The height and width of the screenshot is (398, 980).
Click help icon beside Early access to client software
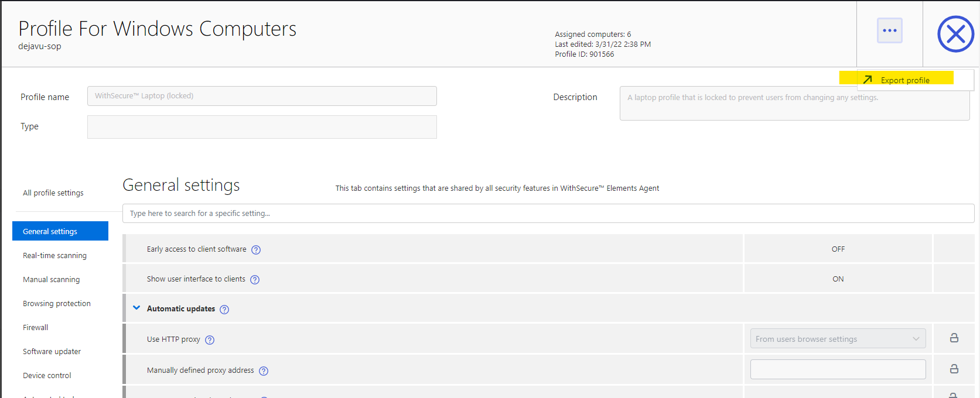(x=256, y=250)
